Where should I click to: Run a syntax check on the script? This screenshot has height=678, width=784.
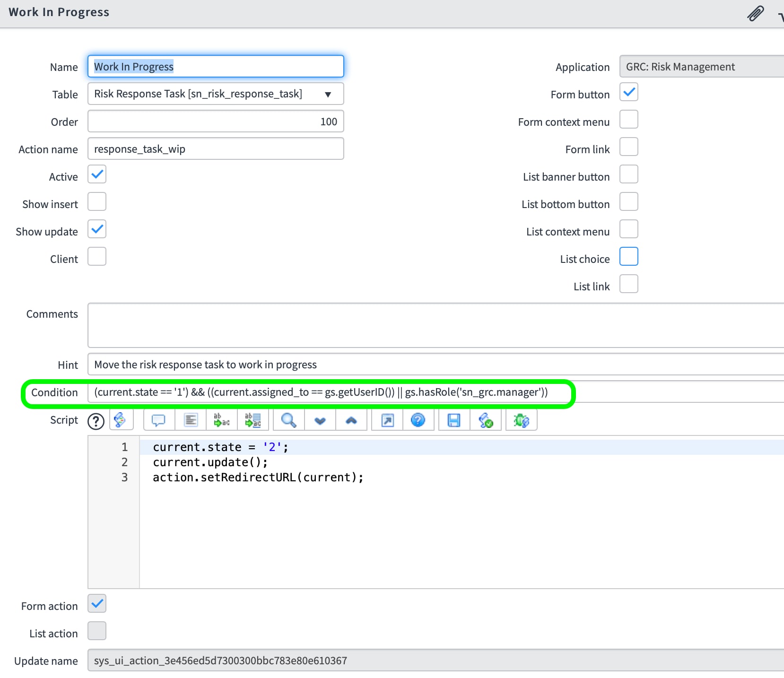coord(487,420)
